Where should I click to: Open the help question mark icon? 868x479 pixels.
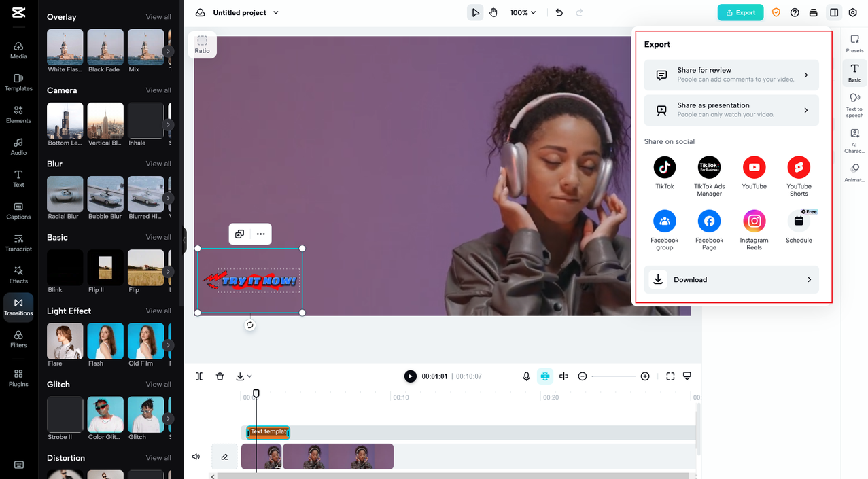[795, 12]
